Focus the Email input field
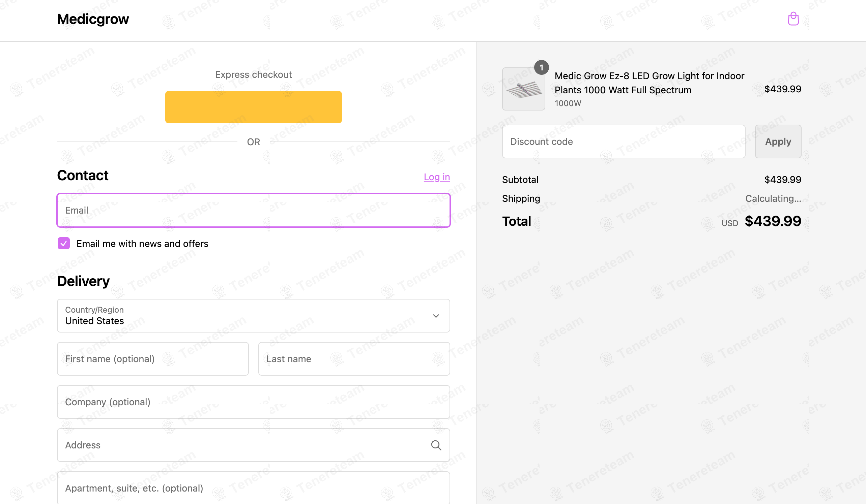 pos(254,210)
